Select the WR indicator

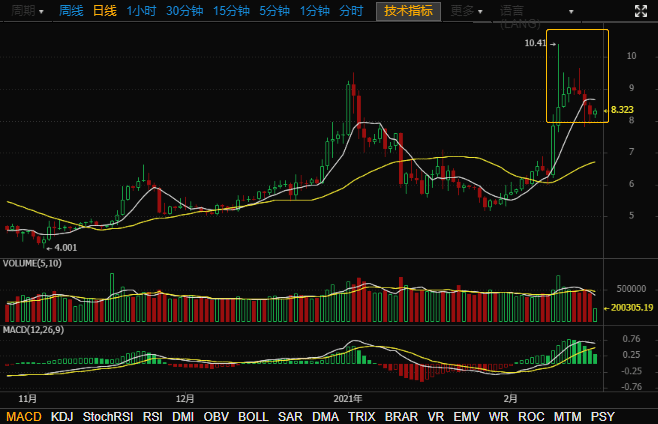coord(499,416)
